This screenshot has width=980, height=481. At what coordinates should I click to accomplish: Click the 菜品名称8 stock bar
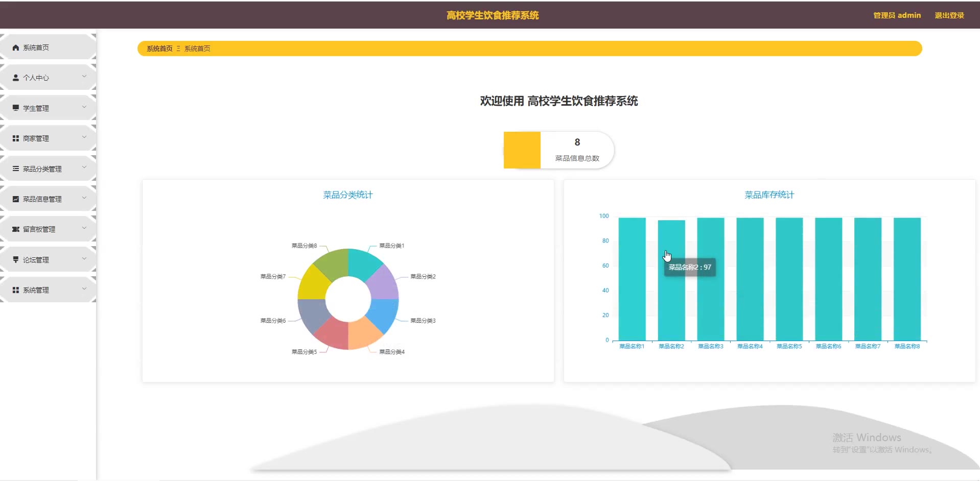(907, 279)
